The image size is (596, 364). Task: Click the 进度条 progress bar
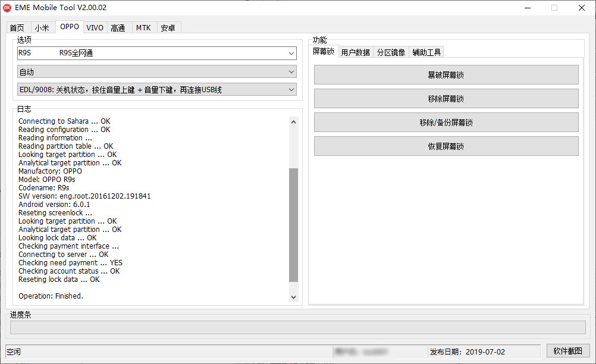pos(298,328)
